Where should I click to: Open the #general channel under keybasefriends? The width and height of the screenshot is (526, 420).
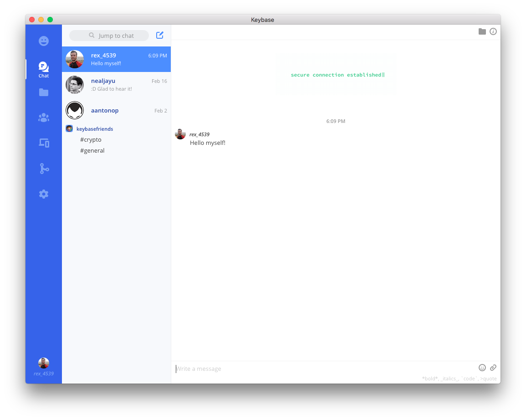coord(92,150)
